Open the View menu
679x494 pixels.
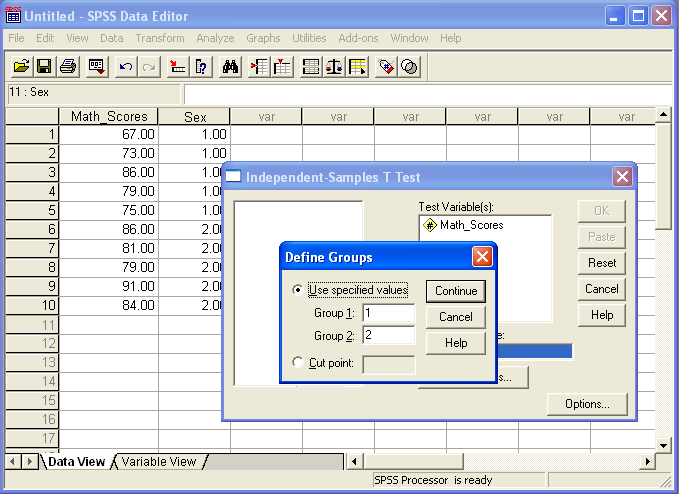(77, 38)
